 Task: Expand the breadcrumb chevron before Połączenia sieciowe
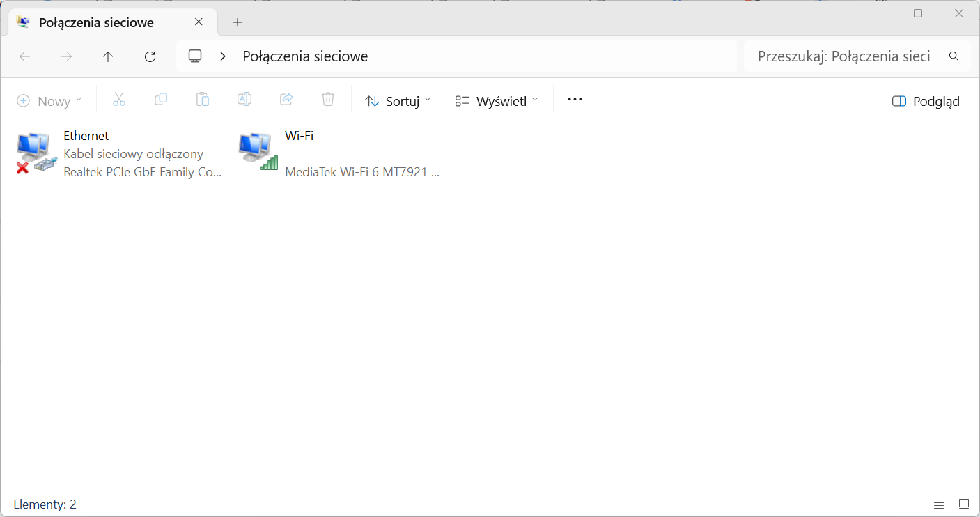pyautogui.click(x=223, y=56)
